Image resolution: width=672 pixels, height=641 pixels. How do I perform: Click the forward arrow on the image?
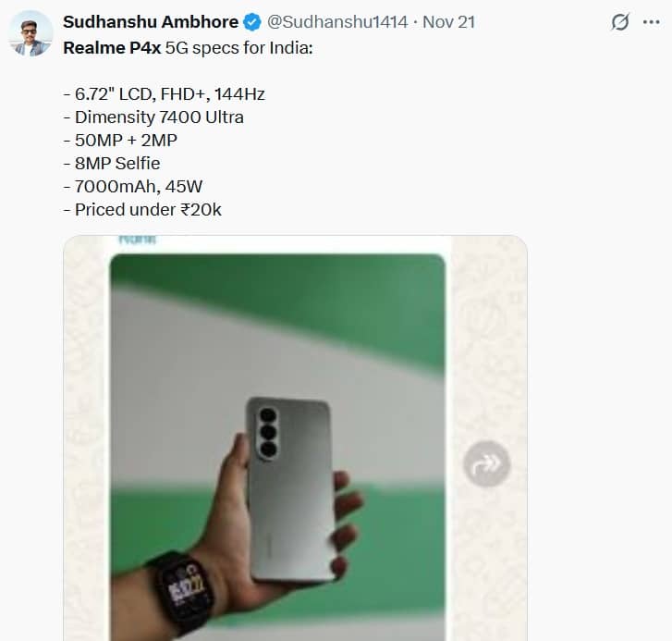click(x=486, y=462)
